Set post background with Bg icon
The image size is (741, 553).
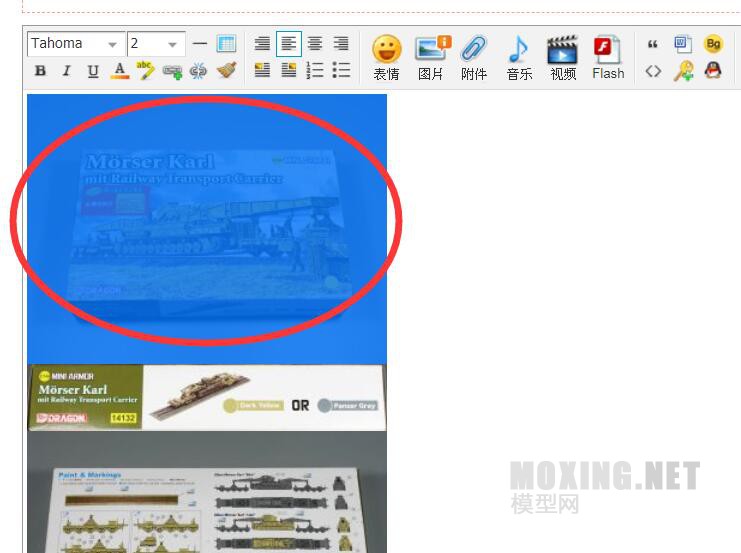point(713,44)
